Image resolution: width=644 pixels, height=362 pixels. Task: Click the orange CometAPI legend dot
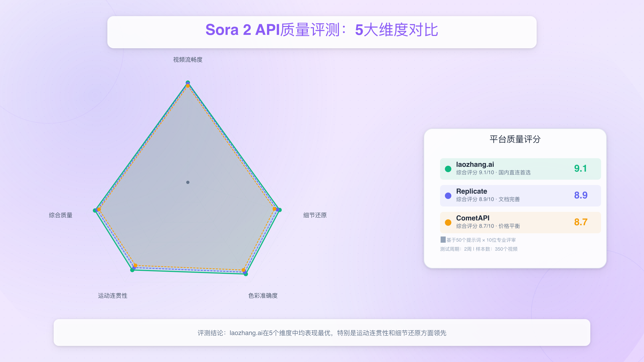tap(448, 223)
